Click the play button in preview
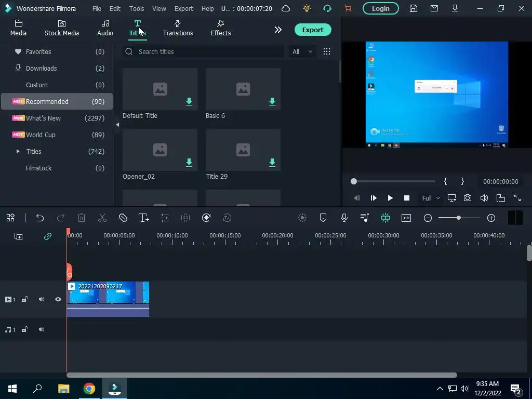 (x=390, y=198)
